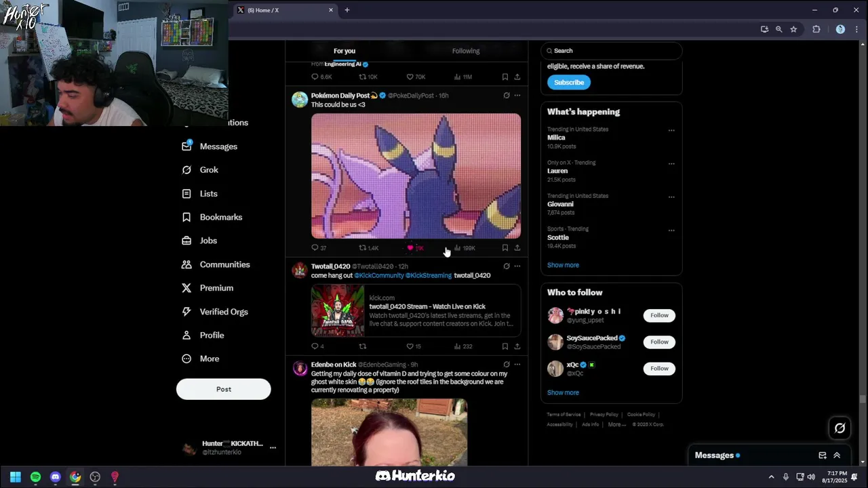Image resolution: width=868 pixels, height=488 pixels.
Task: Open more options for Giovanni trend
Action: click(x=671, y=197)
